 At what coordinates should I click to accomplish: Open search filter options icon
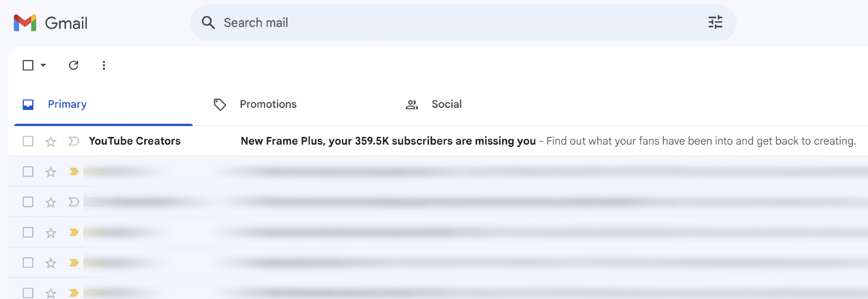click(x=715, y=22)
